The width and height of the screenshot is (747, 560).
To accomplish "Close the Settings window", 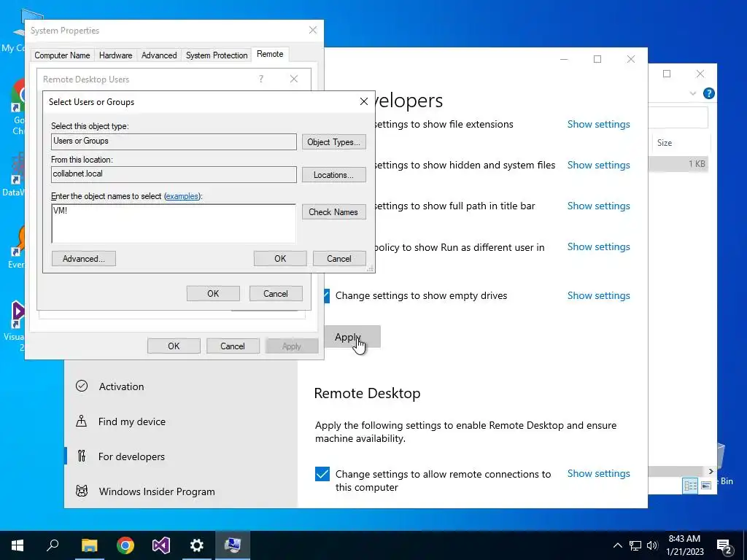I will click(x=631, y=59).
